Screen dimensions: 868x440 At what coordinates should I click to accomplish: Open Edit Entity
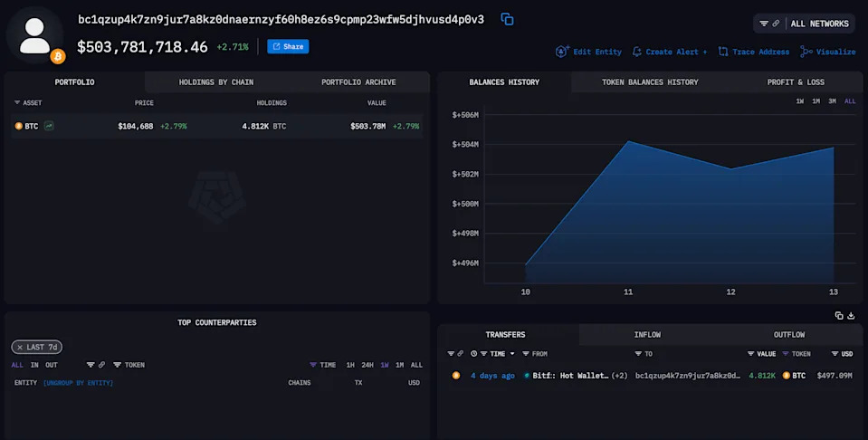pos(588,52)
